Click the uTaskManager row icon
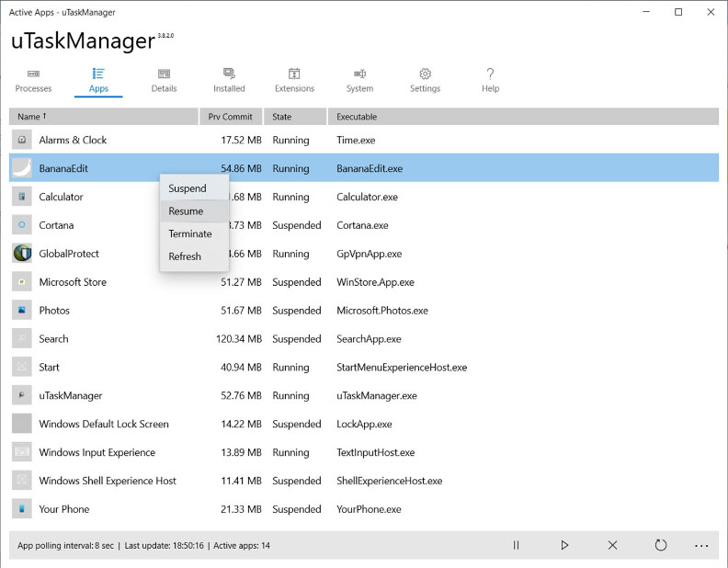 coord(22,395)
